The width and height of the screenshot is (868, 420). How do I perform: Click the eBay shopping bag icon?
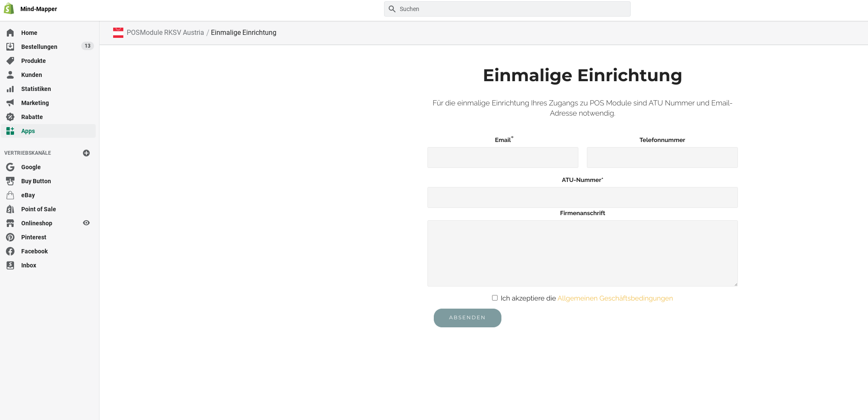point(10,195)
